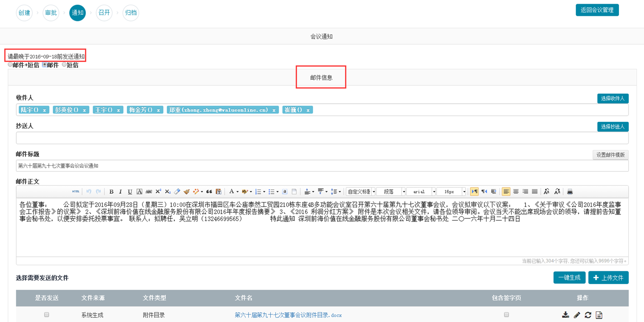Click 一键生成 button
Screen dimensions: 644x322
point(569,277)
